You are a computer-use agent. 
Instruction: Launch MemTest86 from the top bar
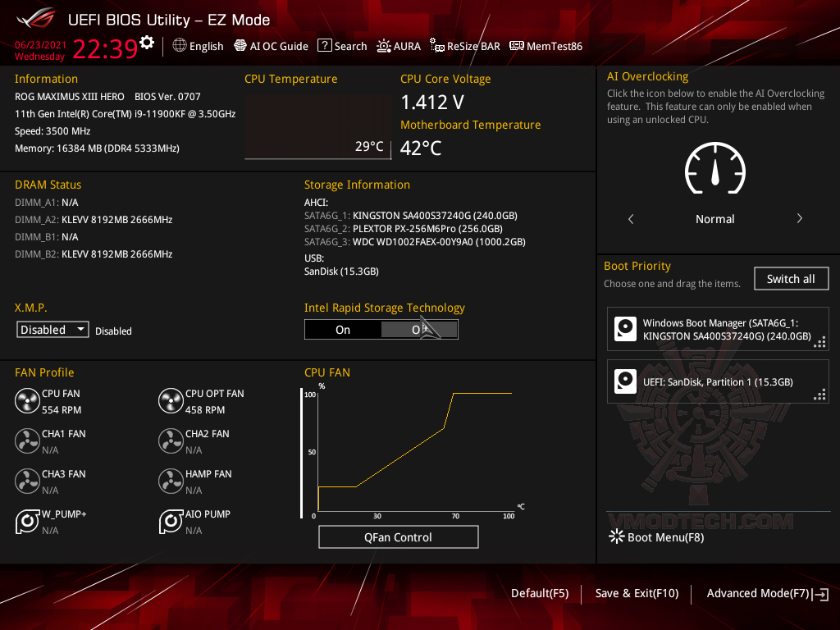tap(545, 46)
